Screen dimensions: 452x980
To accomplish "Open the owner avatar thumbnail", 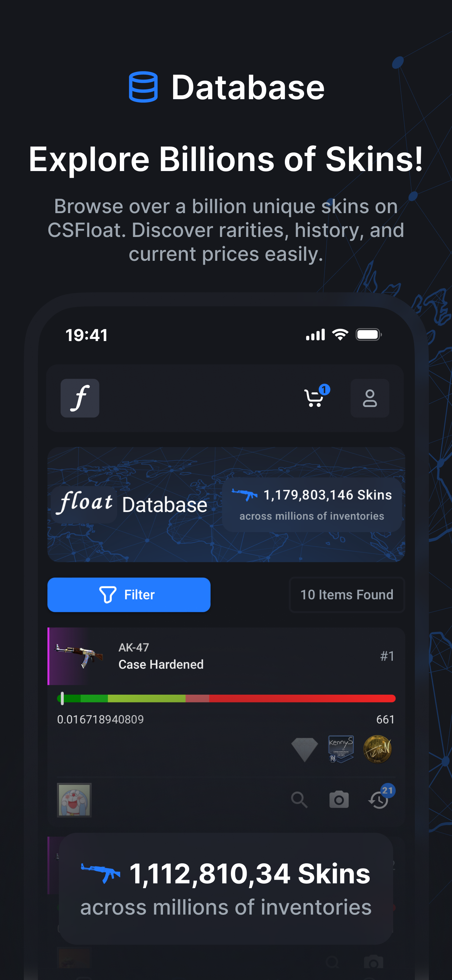I will pyautogui.click(x=74, y=800).
